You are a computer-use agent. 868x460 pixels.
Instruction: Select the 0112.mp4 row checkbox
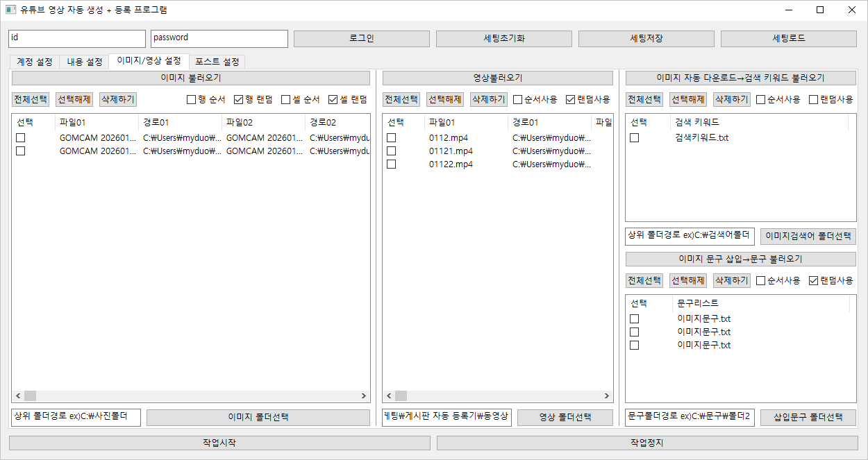[392, 137]
